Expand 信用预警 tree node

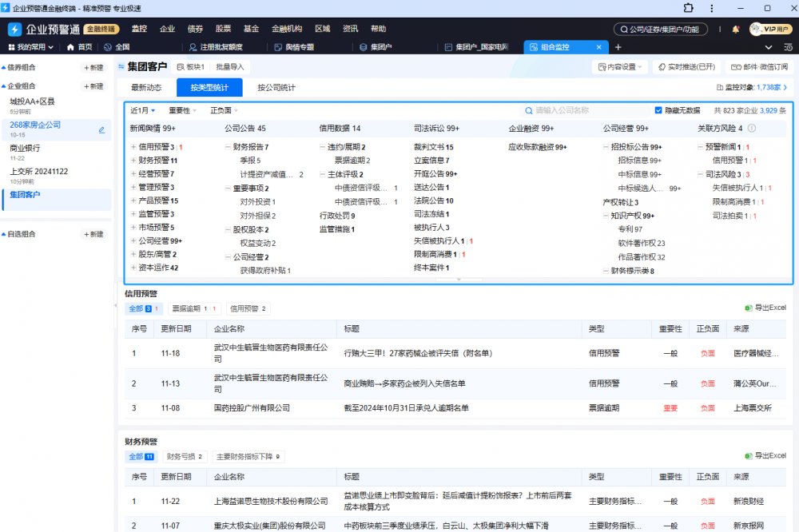133,147
